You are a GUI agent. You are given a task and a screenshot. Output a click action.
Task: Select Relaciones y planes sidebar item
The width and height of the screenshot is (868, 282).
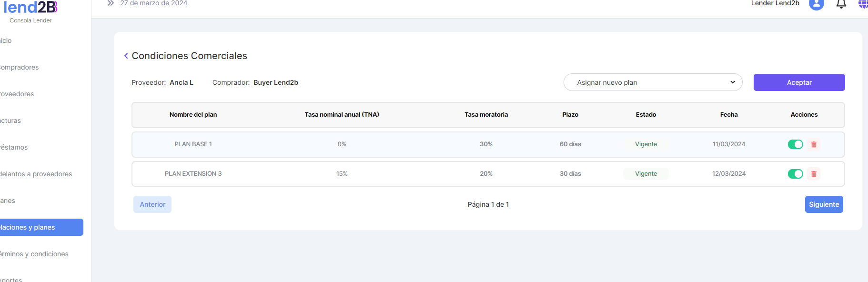(28, 227)
